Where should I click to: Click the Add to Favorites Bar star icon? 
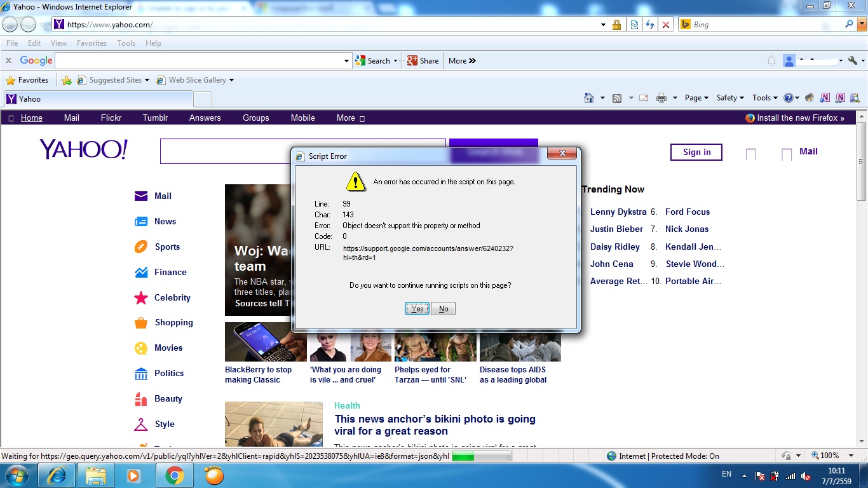pyautogui.click(x=67, y=80)
